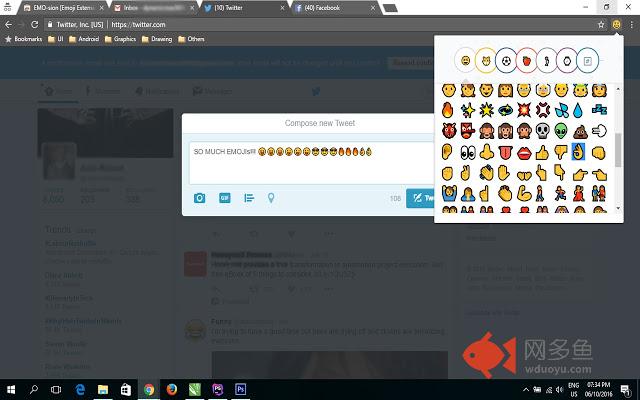Select the smiley faces emoji category
The height and width of the screenshot is (400, 640).
[x=465, y=60]
